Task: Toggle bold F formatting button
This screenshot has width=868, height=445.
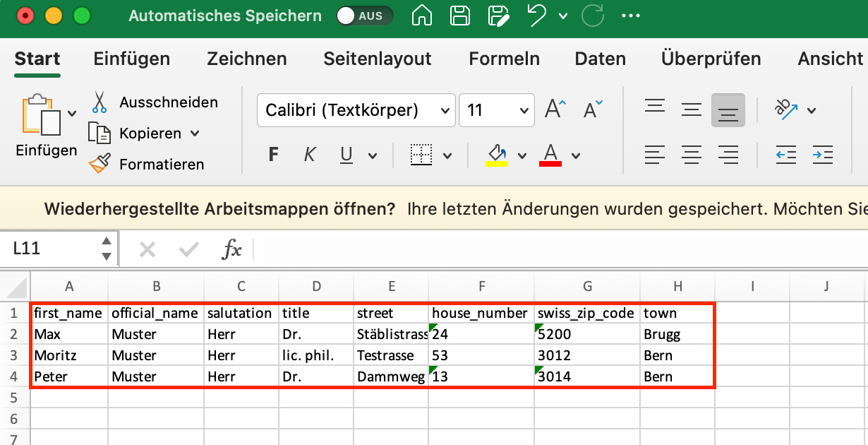Action: (274, 155)
